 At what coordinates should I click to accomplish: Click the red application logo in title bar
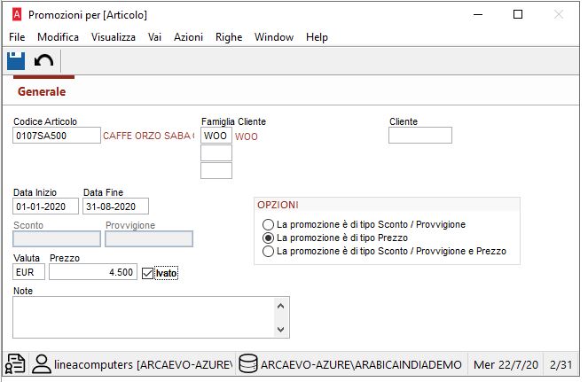coord(15,15)
